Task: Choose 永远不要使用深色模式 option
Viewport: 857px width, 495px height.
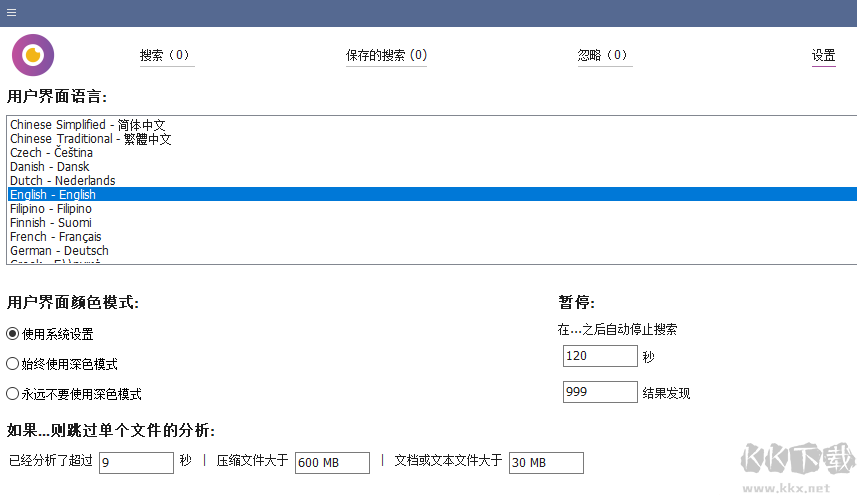Action: pyautogui.click(x=13, y=394)
